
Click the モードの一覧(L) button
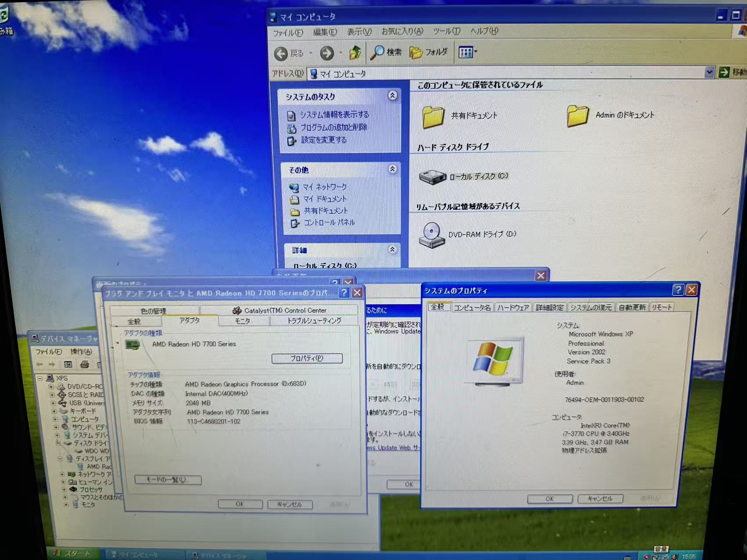coord(168,479)
